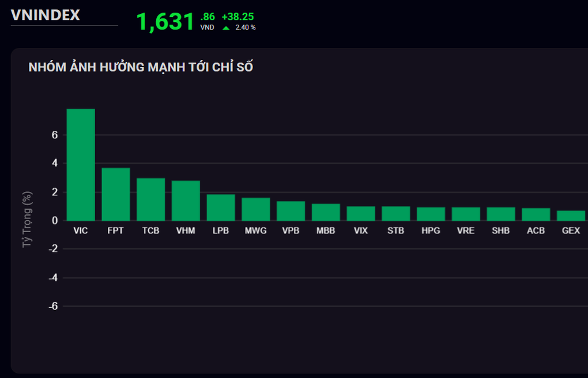The width and height of the screenshot is (588, 378).
Task: Select the MWG bar on the chart
Action: pyautogui.click(x=255, y=209)
